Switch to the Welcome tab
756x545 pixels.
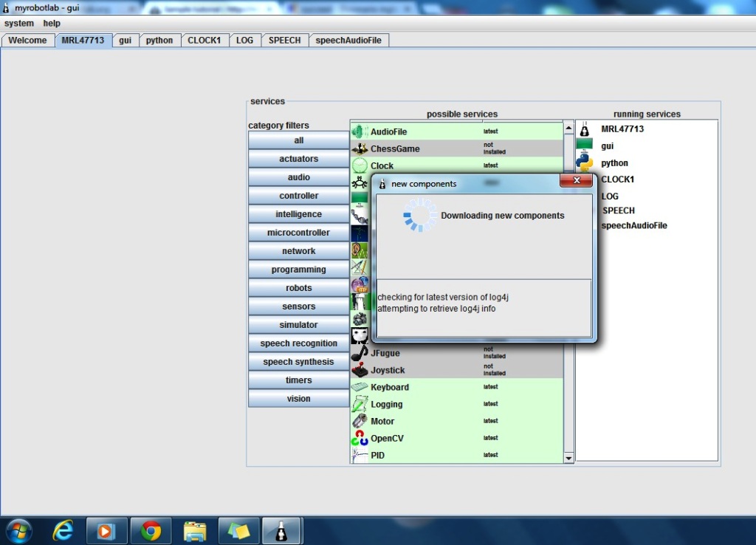(x=27, y=41)
